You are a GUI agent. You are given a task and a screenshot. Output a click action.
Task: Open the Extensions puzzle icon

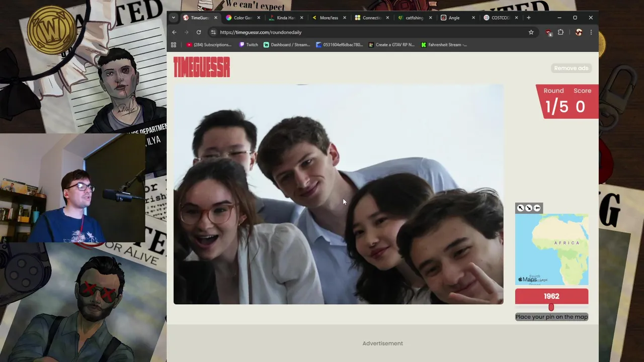point(560,32)
